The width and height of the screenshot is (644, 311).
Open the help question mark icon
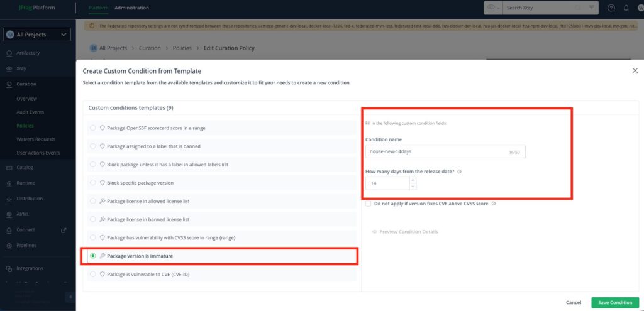[611, 8]
